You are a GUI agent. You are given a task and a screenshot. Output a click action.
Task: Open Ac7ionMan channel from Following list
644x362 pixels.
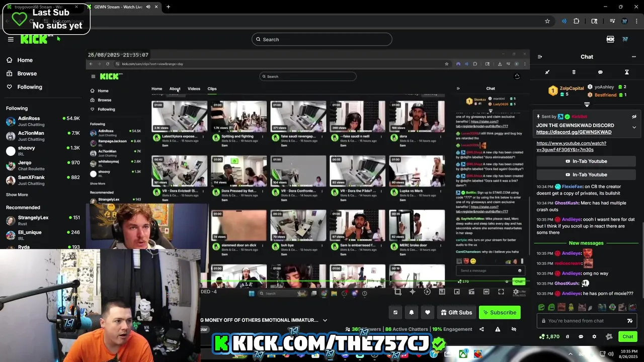43,136
